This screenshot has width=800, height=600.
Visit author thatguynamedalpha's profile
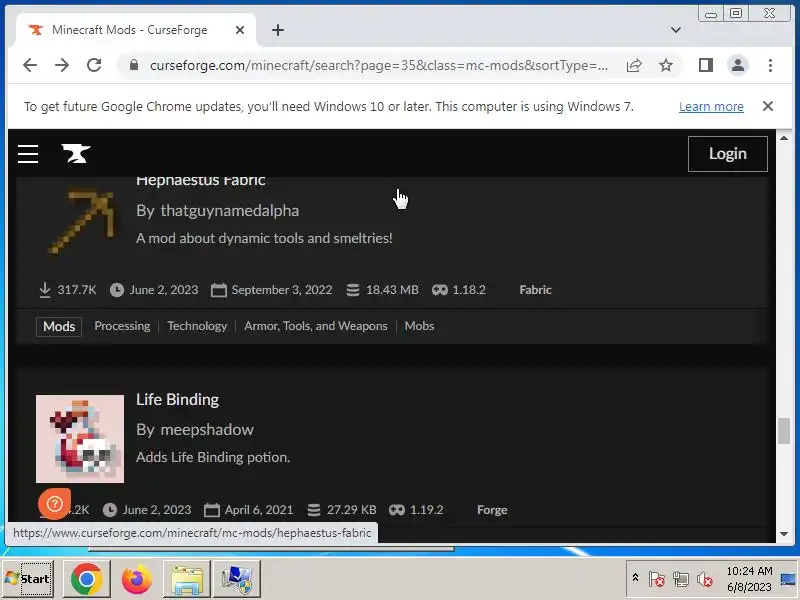tap(230, 210)
